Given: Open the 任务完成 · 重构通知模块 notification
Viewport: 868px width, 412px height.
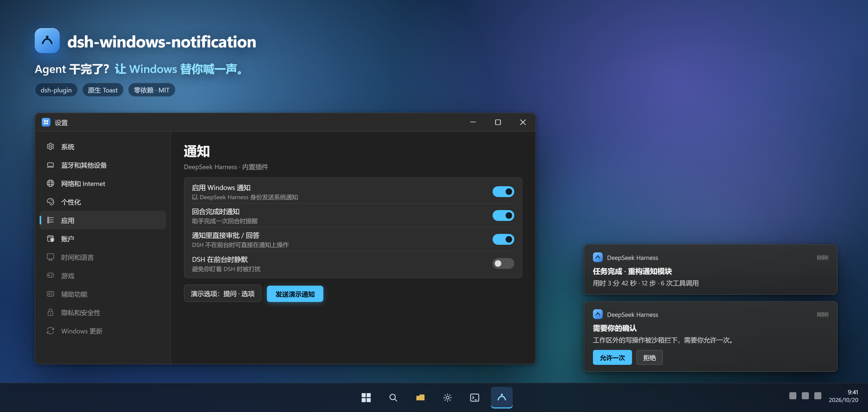Looking at the screenshot, I should (710, 269).
